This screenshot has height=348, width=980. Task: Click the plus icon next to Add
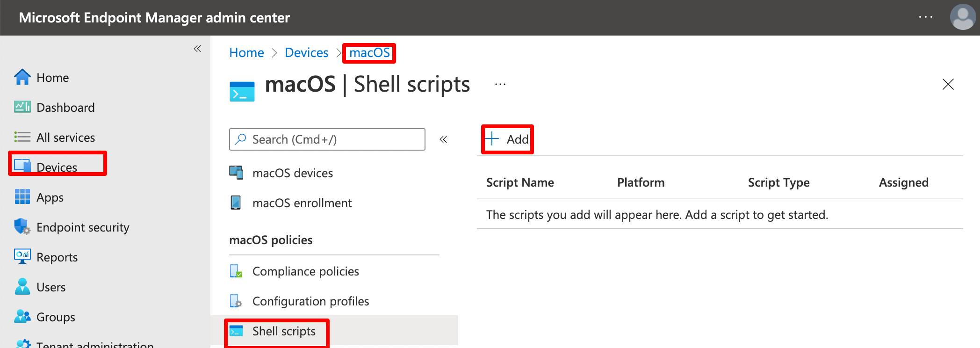[x=492, y=139]
